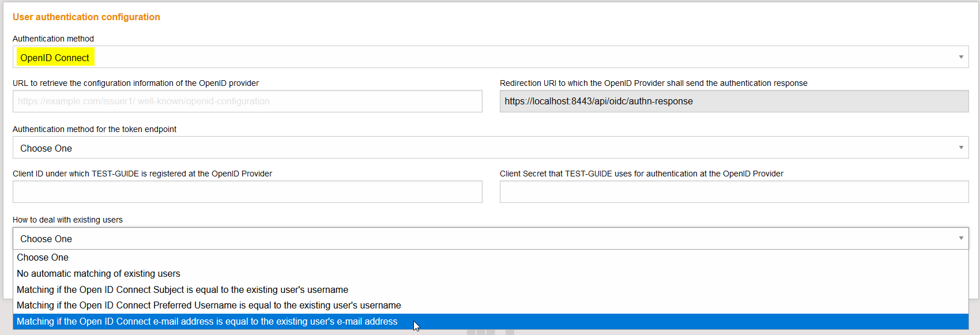Click into the Client ID input field
This screenshot has width=980, height=335.
tap(247, 192)
